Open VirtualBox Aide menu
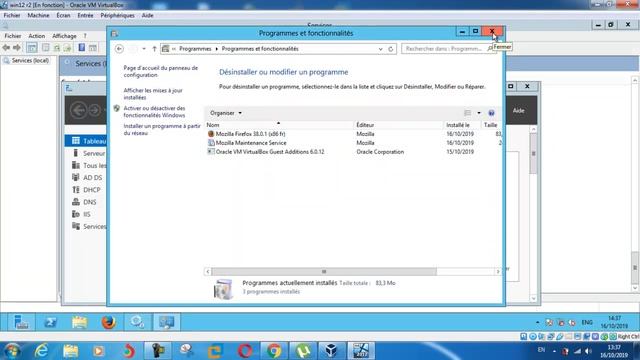This screenshot has width=640, height=360. point(148,15)
